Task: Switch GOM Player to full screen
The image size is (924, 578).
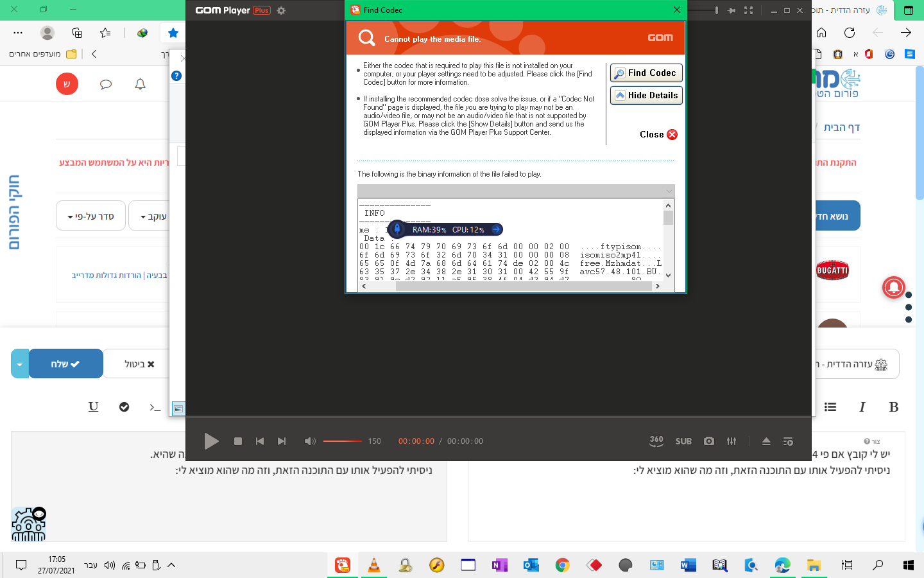Action: pos(748,10)
